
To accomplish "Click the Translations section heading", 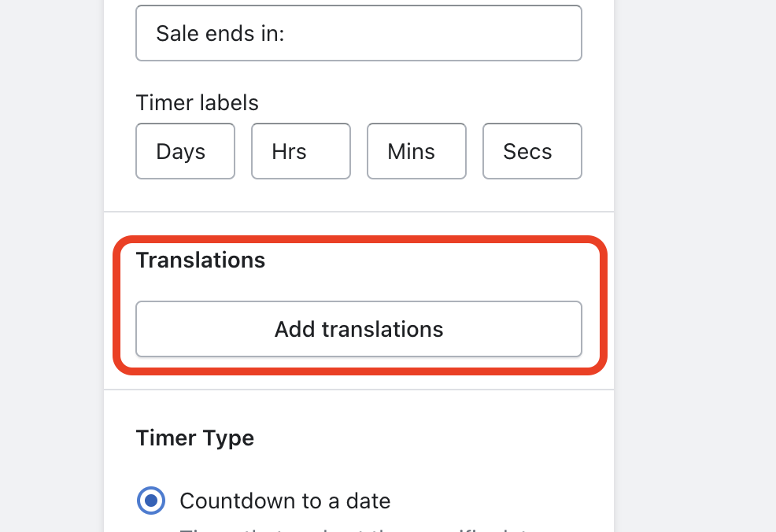I will click(200, 260).
